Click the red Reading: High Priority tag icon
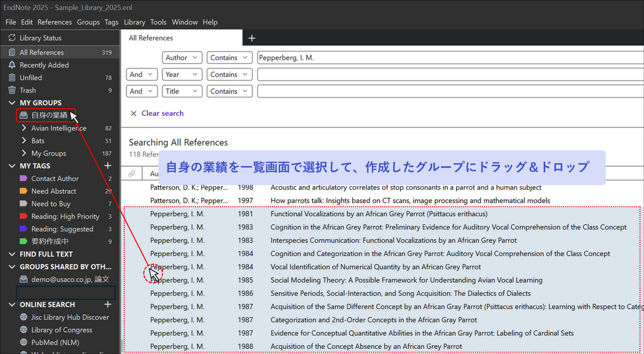Viewport: 644px width, 354px height. [23, 216]
